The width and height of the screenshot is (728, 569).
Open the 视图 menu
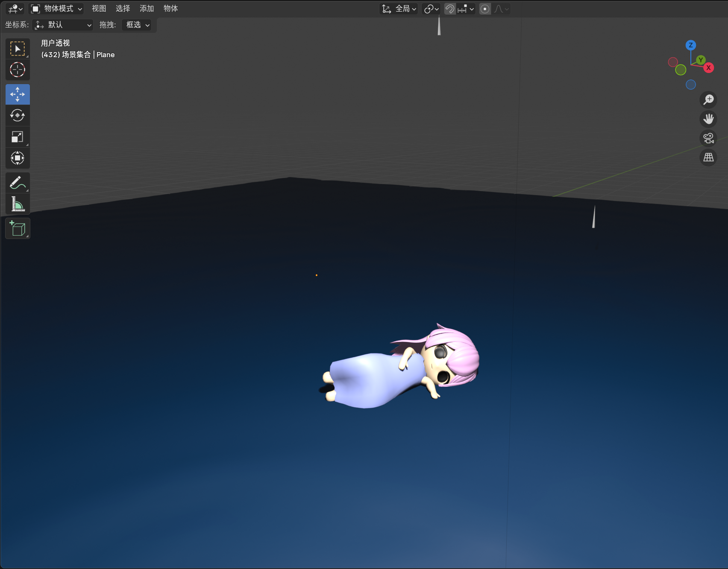tap(99, 9)
